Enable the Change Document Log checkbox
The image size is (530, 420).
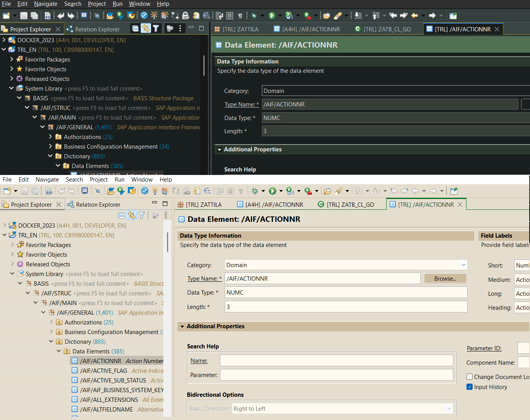pyautogui.click(x=470, y=377)
